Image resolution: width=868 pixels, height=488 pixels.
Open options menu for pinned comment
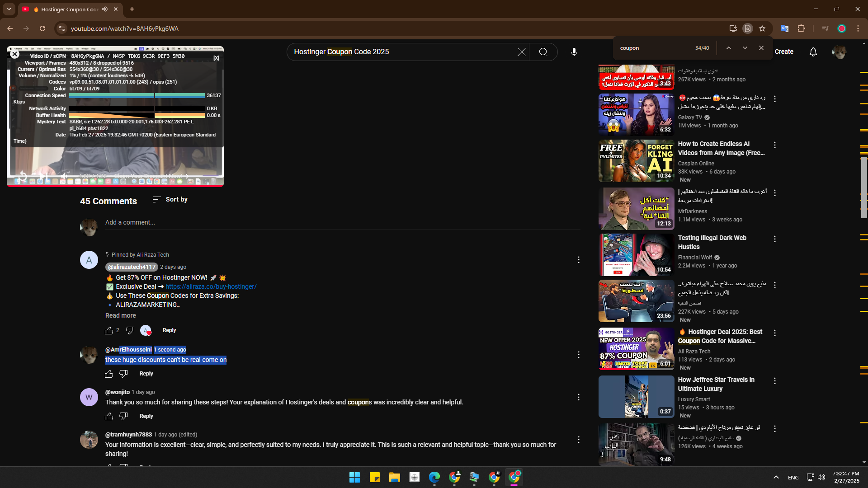pyautogui.click(x=578, y=260)
